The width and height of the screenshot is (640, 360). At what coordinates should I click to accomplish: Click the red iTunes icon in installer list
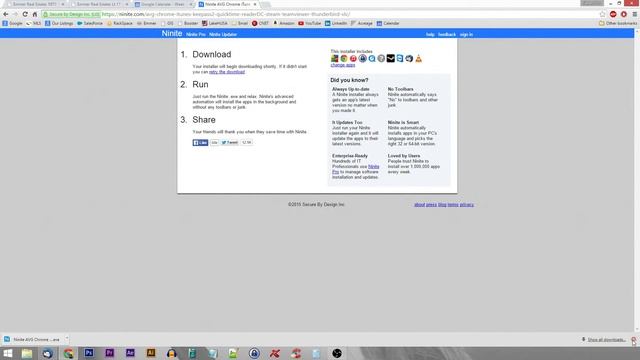[x=353, y=59]
